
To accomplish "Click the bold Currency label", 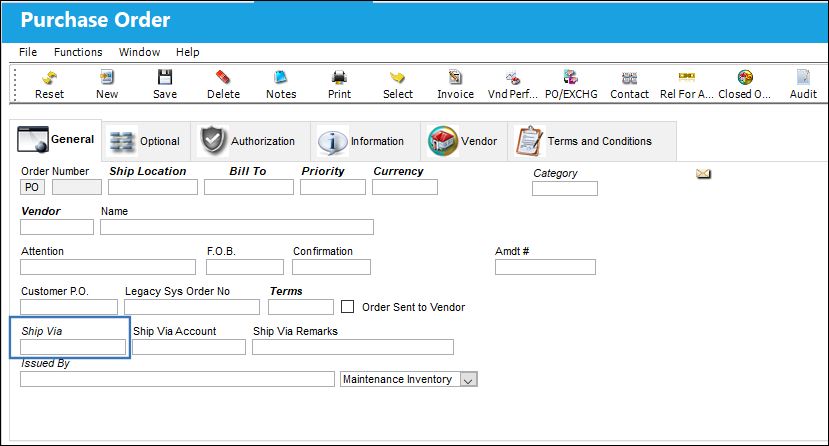I will click(x=398, y=171).
